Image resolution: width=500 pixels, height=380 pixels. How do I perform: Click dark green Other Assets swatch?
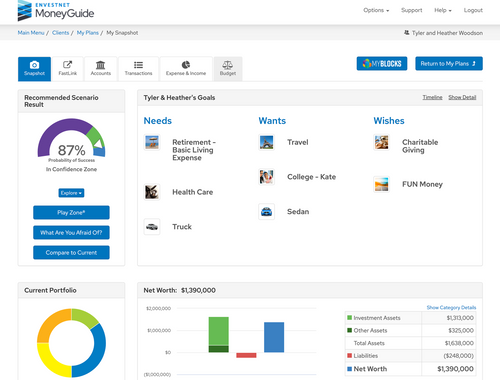(349, 330)
